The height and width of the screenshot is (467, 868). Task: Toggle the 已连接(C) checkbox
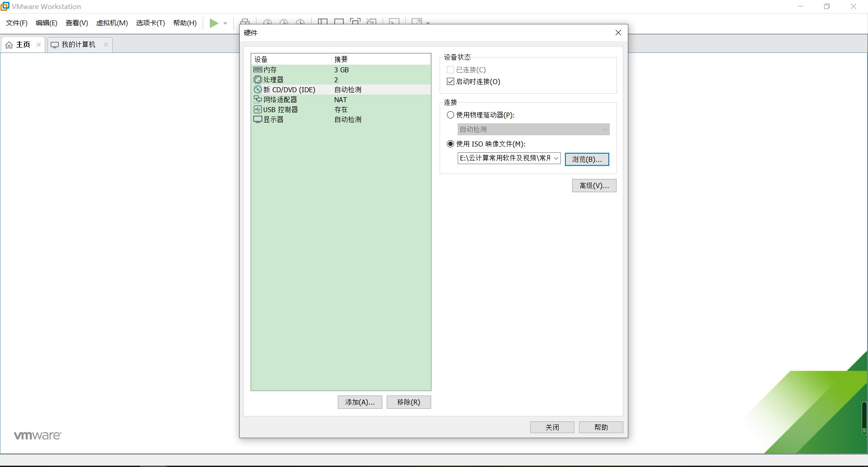pyautogui.click(x=451, y=70)
